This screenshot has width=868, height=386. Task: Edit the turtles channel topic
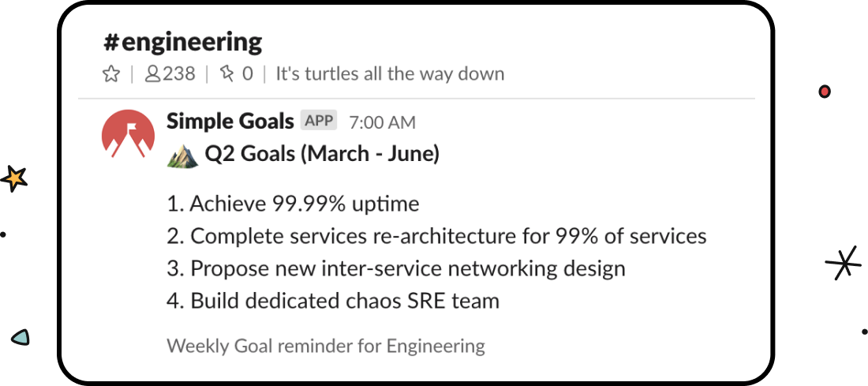[391, 73]
